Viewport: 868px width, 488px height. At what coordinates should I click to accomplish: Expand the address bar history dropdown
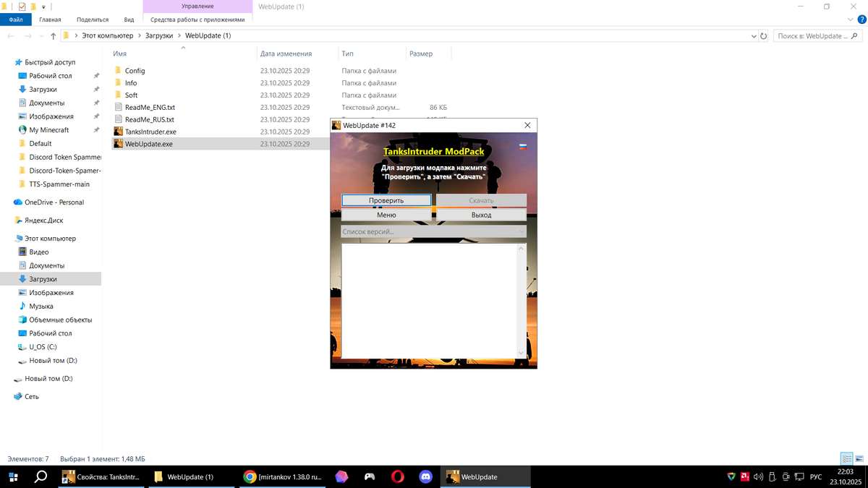753,35
